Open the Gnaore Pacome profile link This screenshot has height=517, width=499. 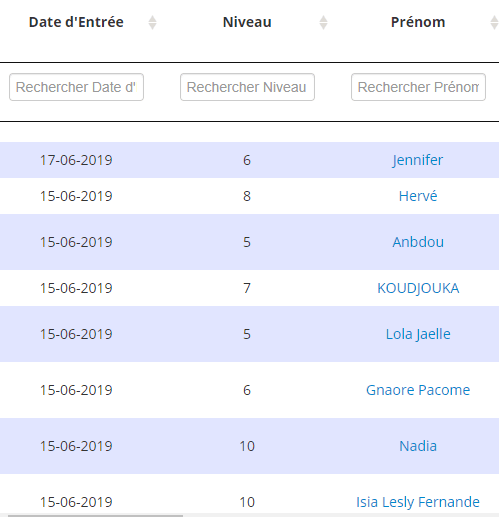point(418,390)
